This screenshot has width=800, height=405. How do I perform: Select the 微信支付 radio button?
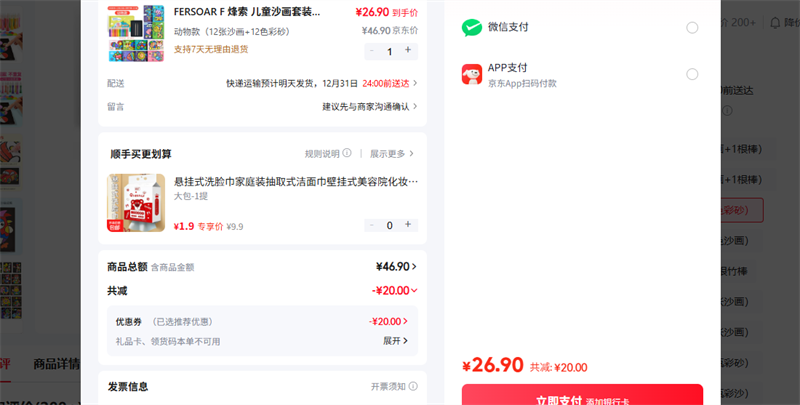point(692,28)
